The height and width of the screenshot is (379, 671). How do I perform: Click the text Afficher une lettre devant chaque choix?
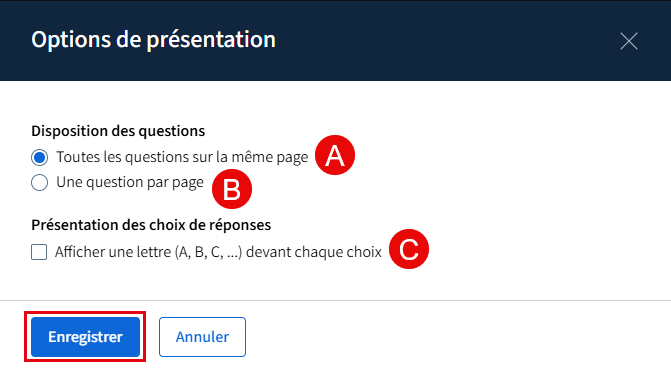click(x=218, y=252)
